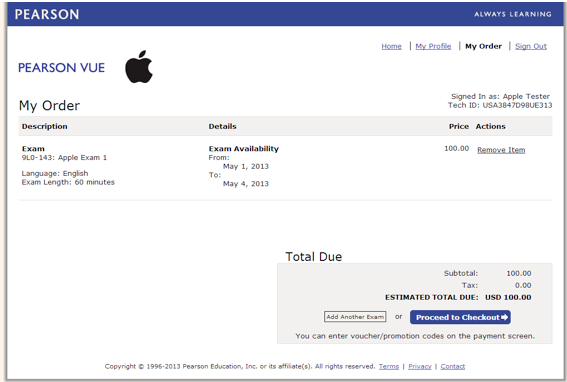Click the Price column header
The height and width of the screenshot is (382, 567).
click(459, 126)
